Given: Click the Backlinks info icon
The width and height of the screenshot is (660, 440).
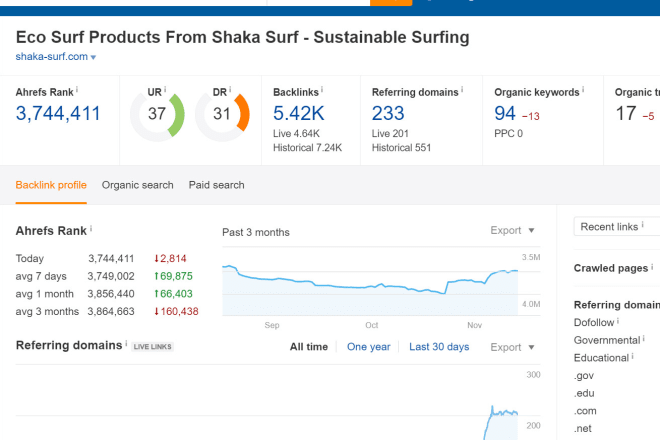Looking at the screenshot, I should [322, 90].
